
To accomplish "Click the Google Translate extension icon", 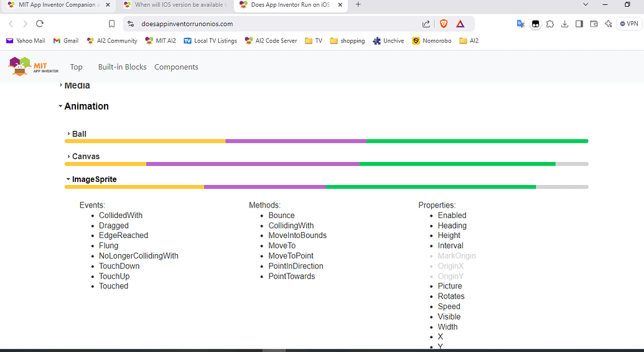I will click(x=521, y=24).
